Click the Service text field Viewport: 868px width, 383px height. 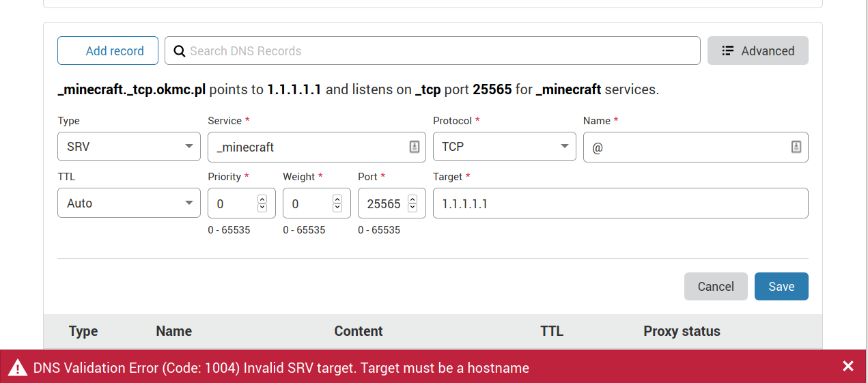pyautogui.click(x=307, y=147)
